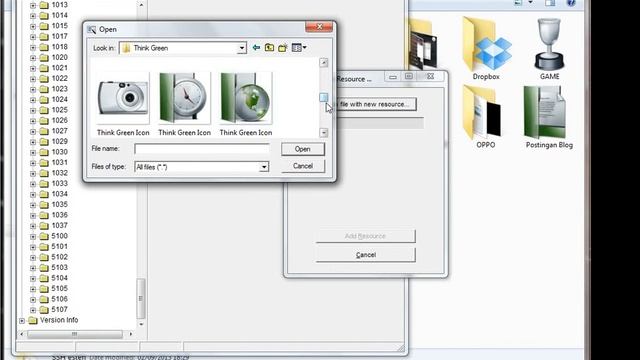Viewport: 640px width, 360px height.
Task: Click the Version Info folder icon
Action: click(x=33, y=320)
